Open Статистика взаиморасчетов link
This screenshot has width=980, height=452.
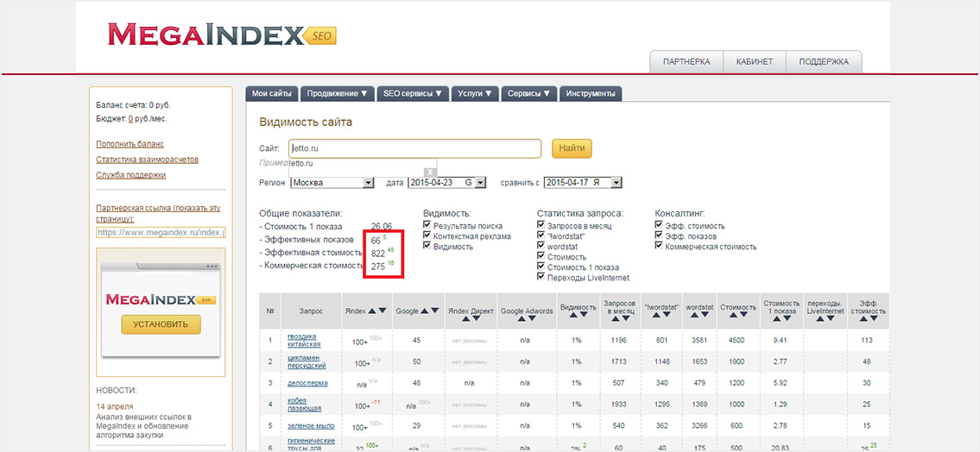coord(148,160)
